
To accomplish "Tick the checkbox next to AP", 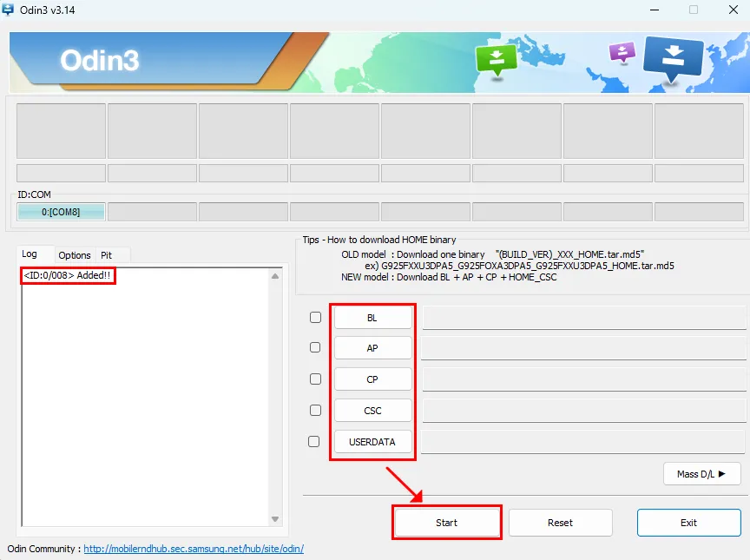I will [315, 347].
